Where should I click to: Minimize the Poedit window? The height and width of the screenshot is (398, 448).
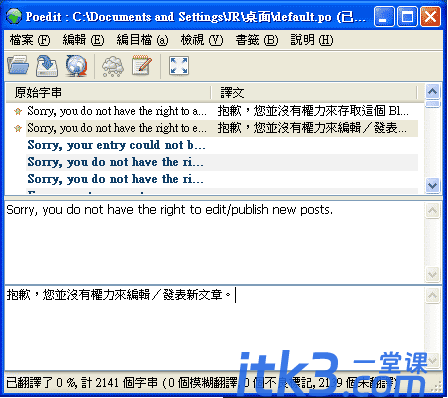coord(384,17)
